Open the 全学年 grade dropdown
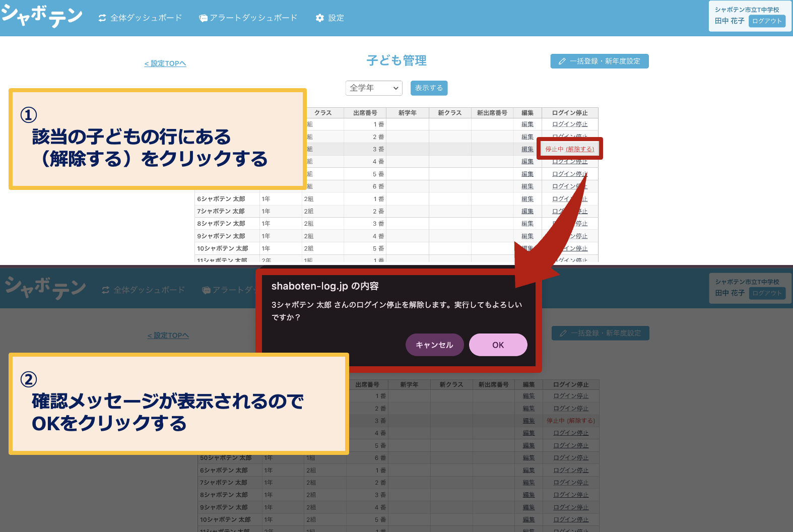This screenshot has height=532, width=793. 374,88
